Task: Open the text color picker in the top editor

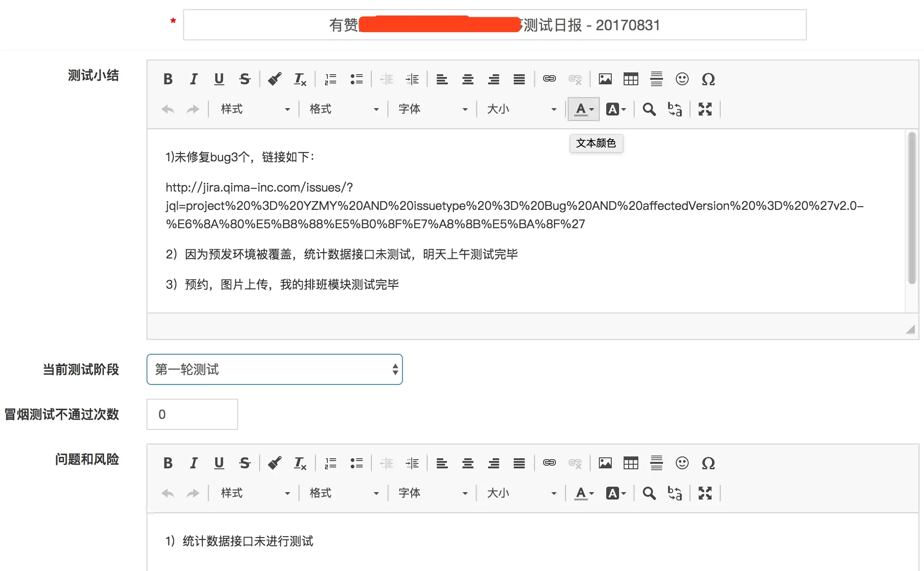Action: click(x=584, y=109)
